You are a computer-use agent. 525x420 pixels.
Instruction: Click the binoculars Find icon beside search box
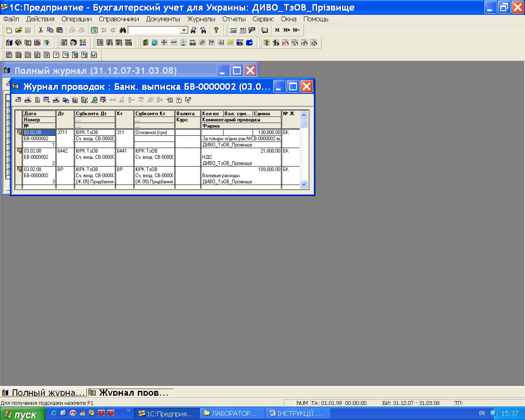click(x=123, y=30)
